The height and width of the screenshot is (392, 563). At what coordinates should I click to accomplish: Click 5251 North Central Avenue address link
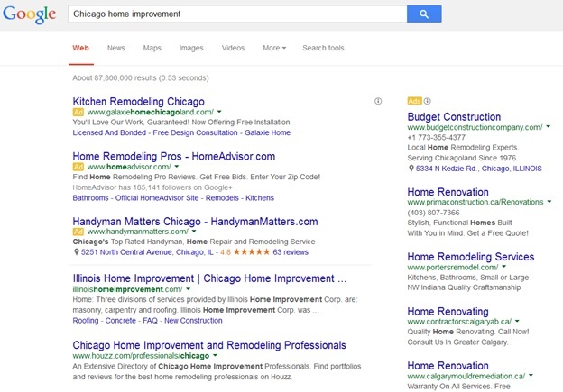tap(147, 252)
